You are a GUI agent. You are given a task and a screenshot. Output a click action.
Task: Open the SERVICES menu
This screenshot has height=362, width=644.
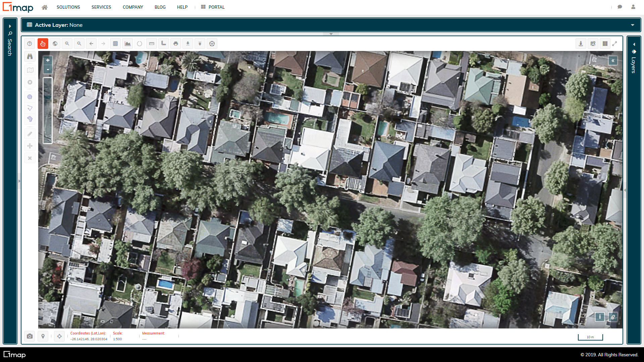[x=101, y=7]
